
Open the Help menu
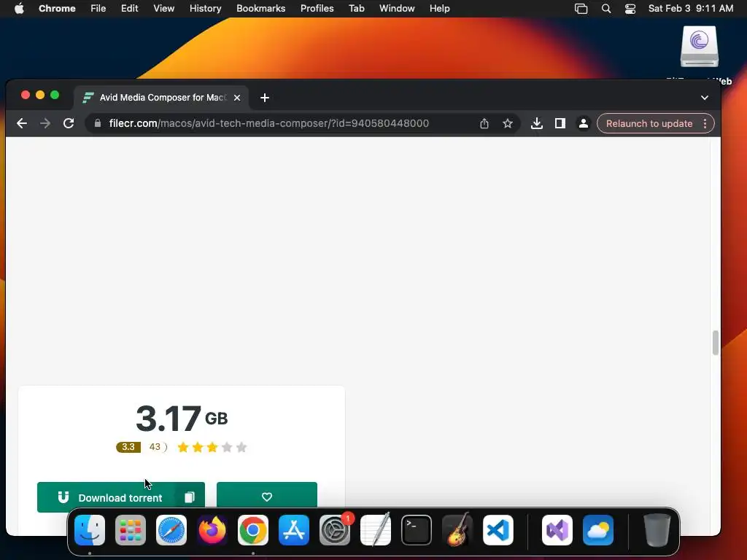(439, 8)
